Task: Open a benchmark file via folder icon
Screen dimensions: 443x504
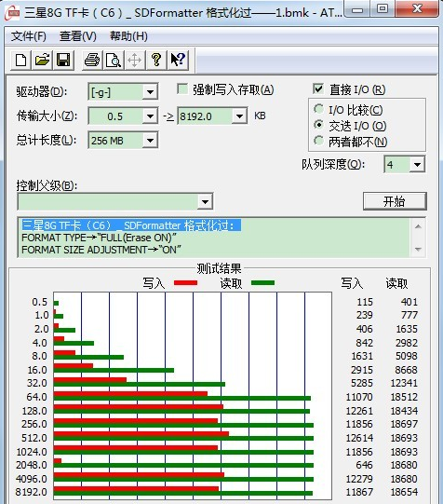Action: (42, 60)
